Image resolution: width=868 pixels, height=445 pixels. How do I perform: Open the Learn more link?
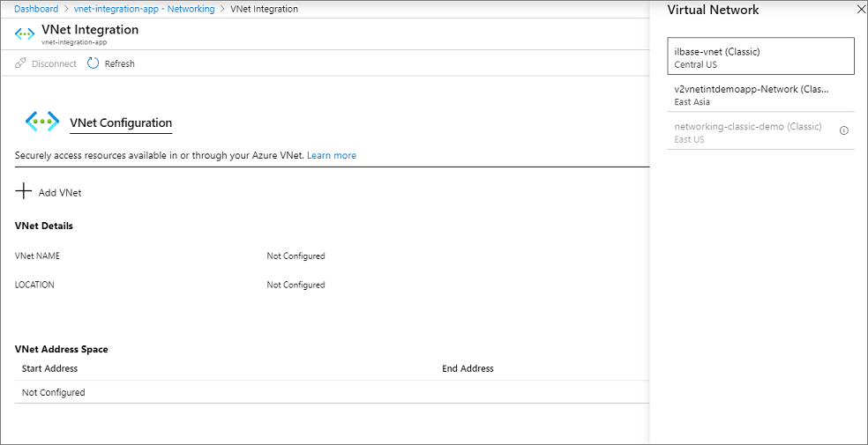[332, 155]
